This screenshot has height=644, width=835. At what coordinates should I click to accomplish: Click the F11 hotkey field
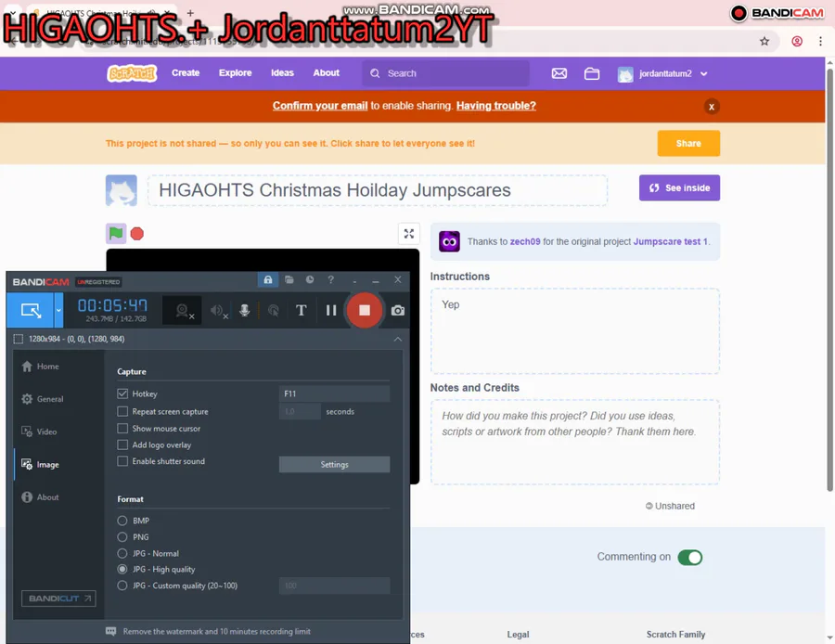(334, 393)
